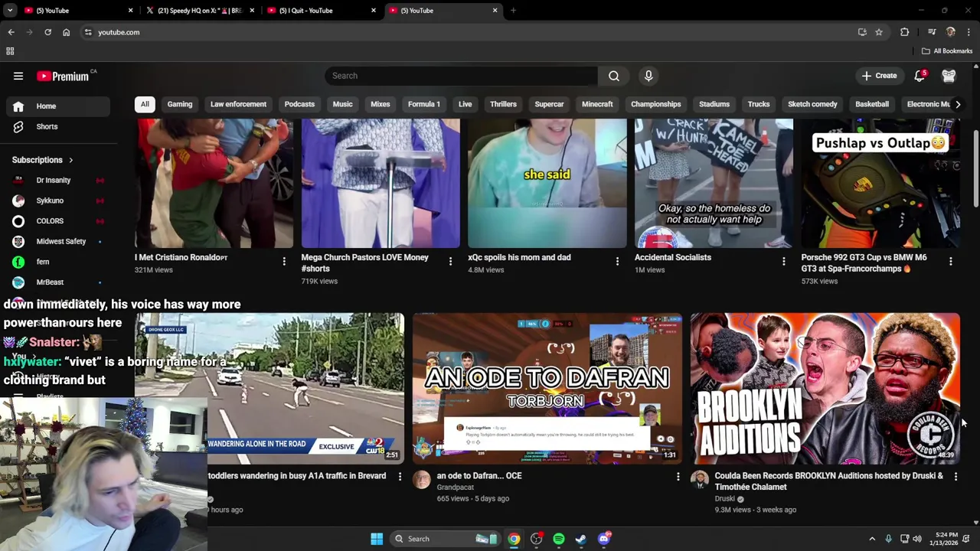Reload the youtube.com page
Viewport: 980px width, 551px height.
47,32
